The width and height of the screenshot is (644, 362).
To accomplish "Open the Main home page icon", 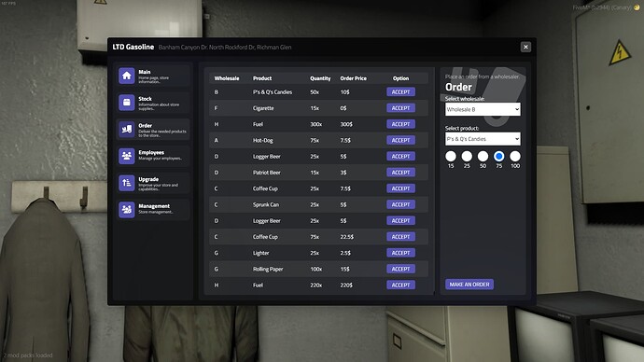I will pos(127,76).
